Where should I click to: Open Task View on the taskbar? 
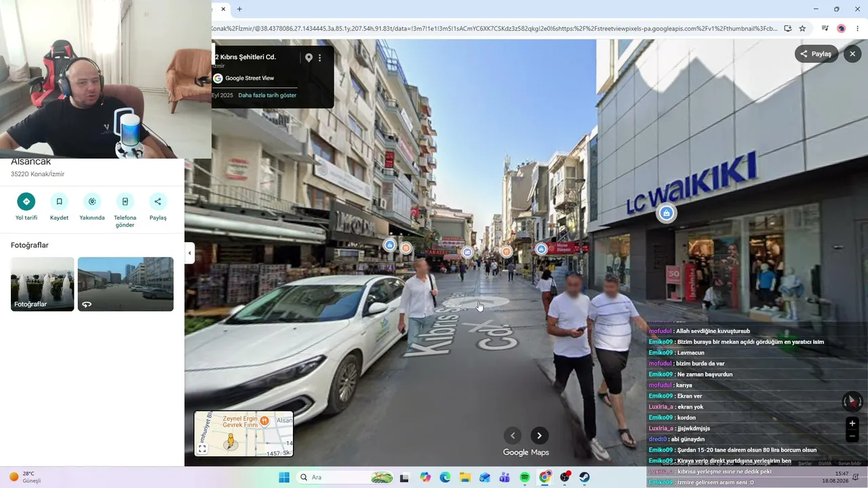(x=405, y=477)
